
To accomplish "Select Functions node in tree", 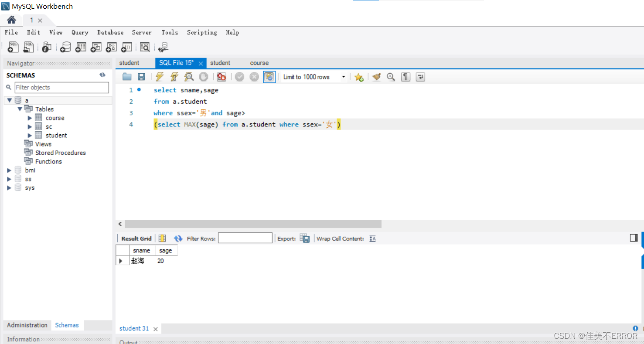I will [48, 161].
